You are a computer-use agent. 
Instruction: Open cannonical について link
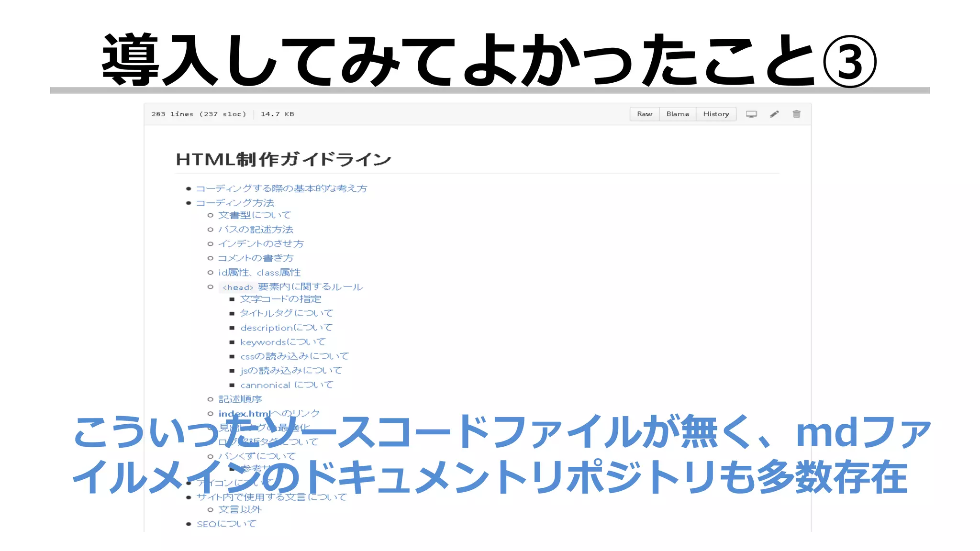coord(286,385)
